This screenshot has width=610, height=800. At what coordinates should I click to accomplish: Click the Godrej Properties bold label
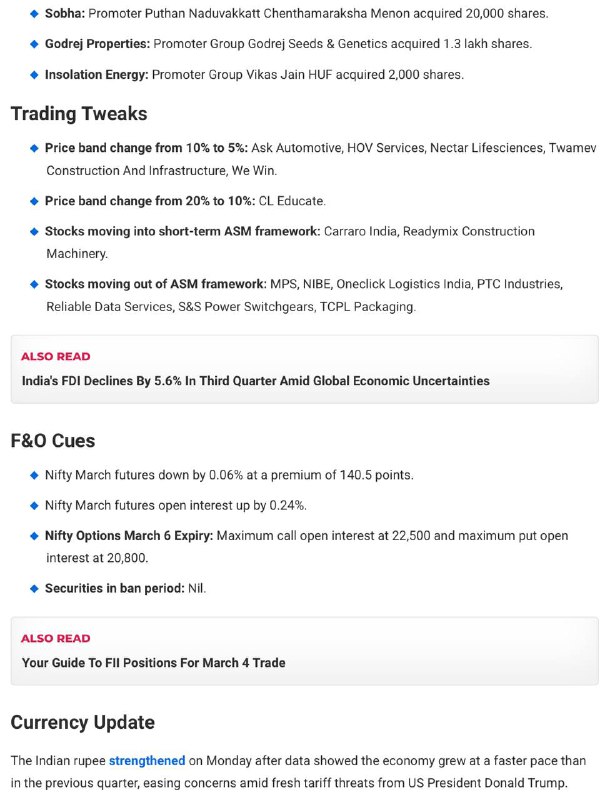[x=97, y=44]
